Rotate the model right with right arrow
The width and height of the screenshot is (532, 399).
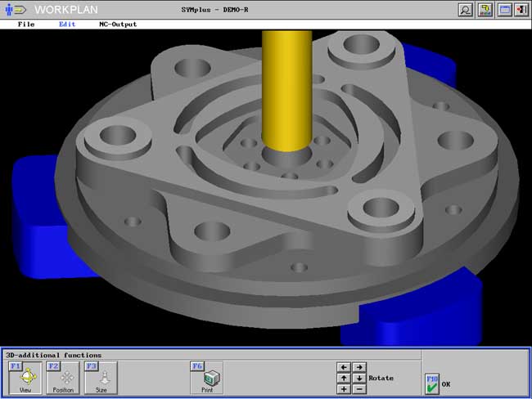[358, 368]
